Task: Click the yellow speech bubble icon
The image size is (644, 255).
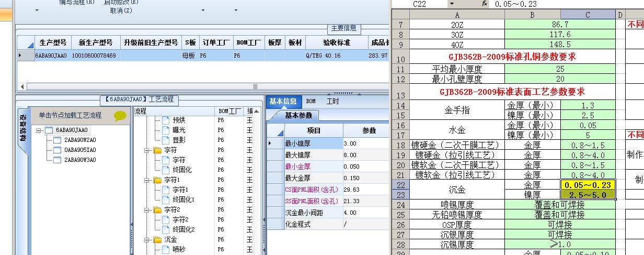Action: point(120,116)
